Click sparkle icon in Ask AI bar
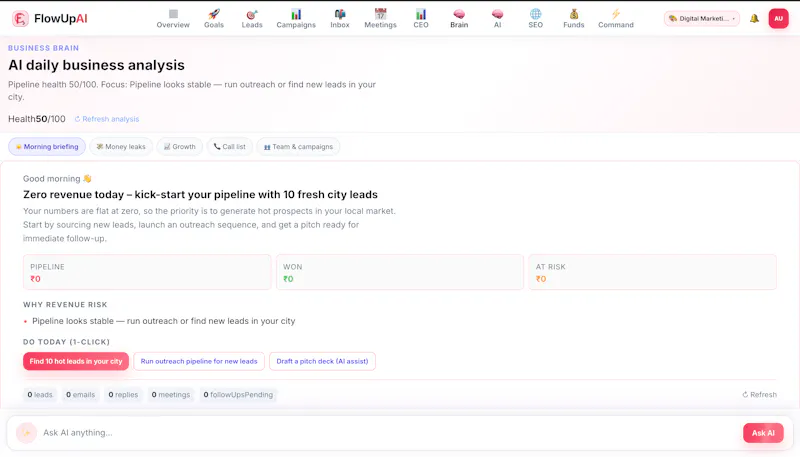This screenshot has height=457, width=800. coord(26,433)
